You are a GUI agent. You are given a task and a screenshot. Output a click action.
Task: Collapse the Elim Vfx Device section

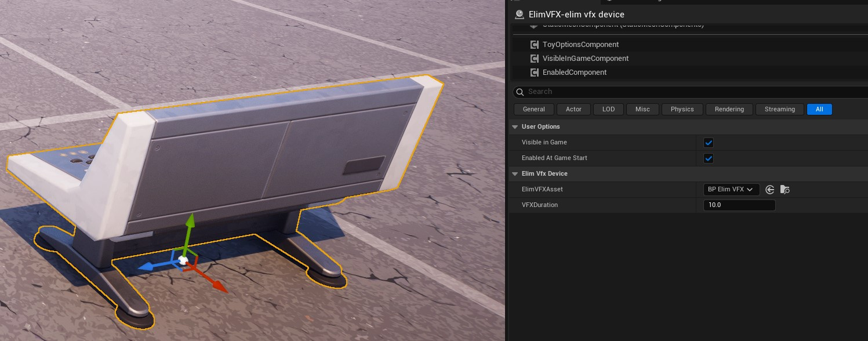click(515, 174)
